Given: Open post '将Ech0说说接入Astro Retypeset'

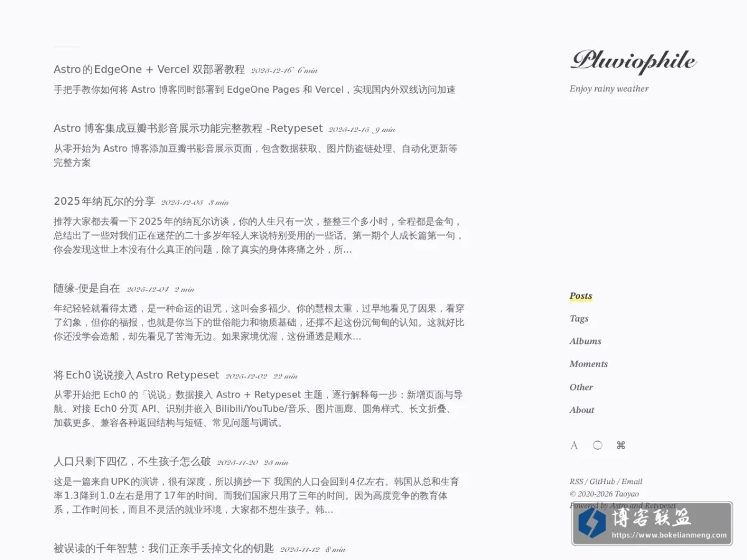Looking at the screenshot, I should pyautogui.click(x=136, y=375).
